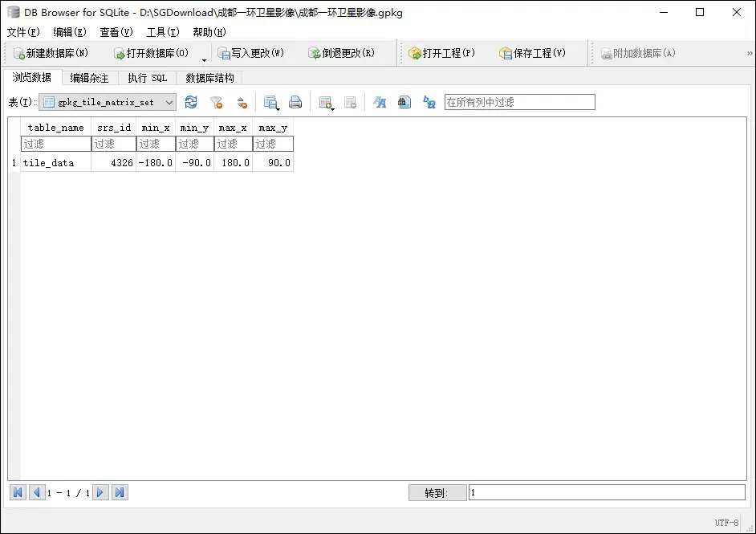
Task: Open the 编辑(E) menu
Action: tap(70, 32)
